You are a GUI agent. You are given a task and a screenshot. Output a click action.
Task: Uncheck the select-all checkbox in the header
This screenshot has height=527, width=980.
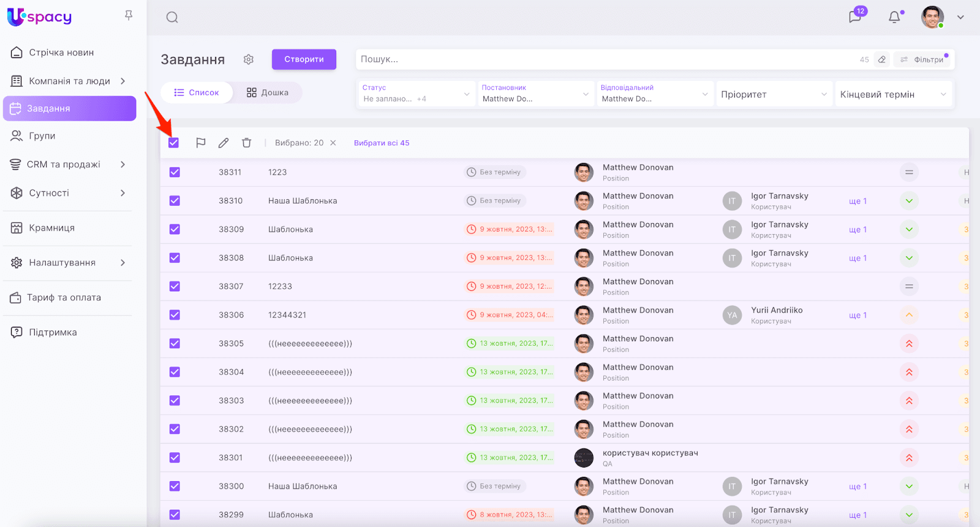click(x=174, y=143)
